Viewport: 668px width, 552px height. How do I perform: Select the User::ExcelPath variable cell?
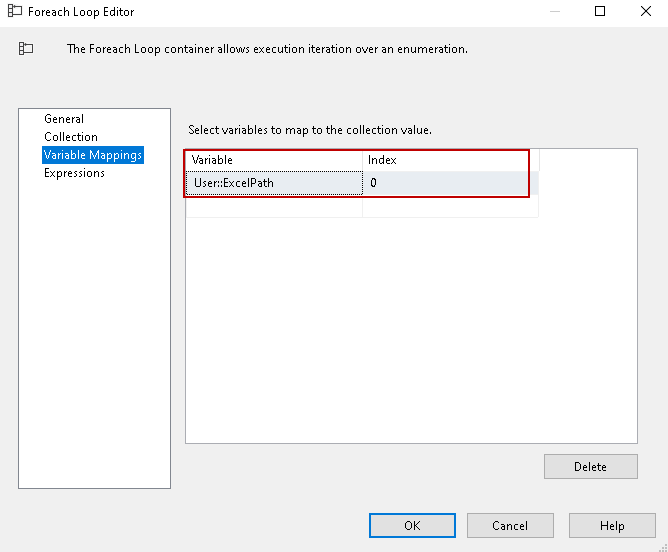(x=274, y=183)
